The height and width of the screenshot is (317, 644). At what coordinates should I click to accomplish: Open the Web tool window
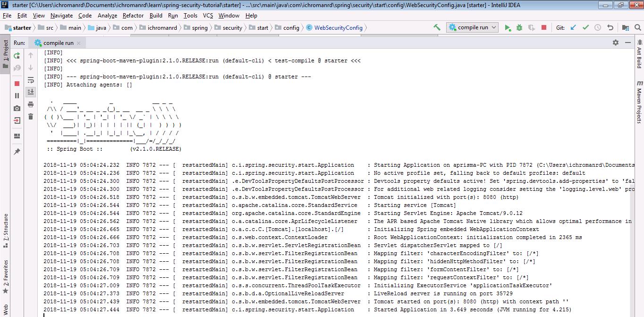[x=6, y=309]
